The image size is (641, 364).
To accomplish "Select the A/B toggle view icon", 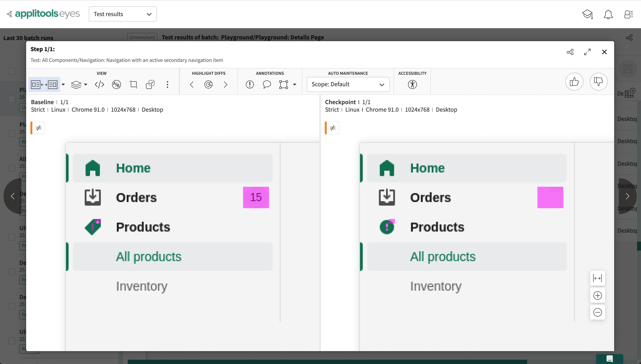I will coord(116,84).
